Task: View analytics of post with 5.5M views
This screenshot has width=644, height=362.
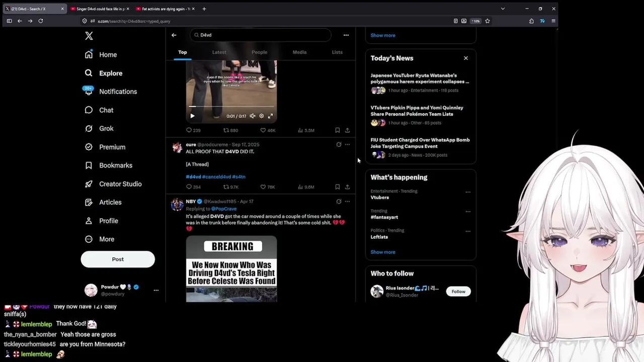Action: (306, 130)
